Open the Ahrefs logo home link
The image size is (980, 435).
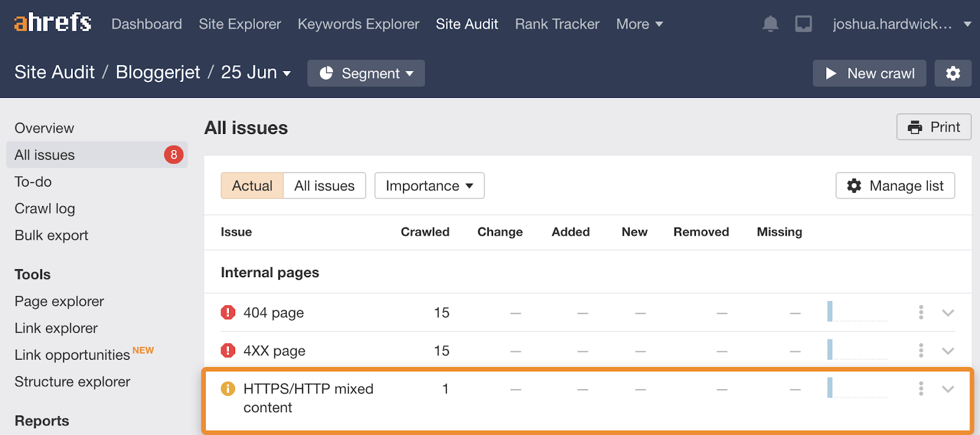(53, 23)
